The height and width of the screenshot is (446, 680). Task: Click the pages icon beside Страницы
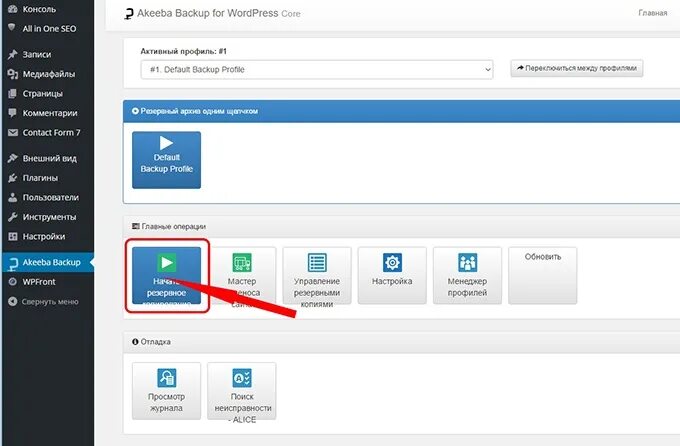click(x=13, y=93)
